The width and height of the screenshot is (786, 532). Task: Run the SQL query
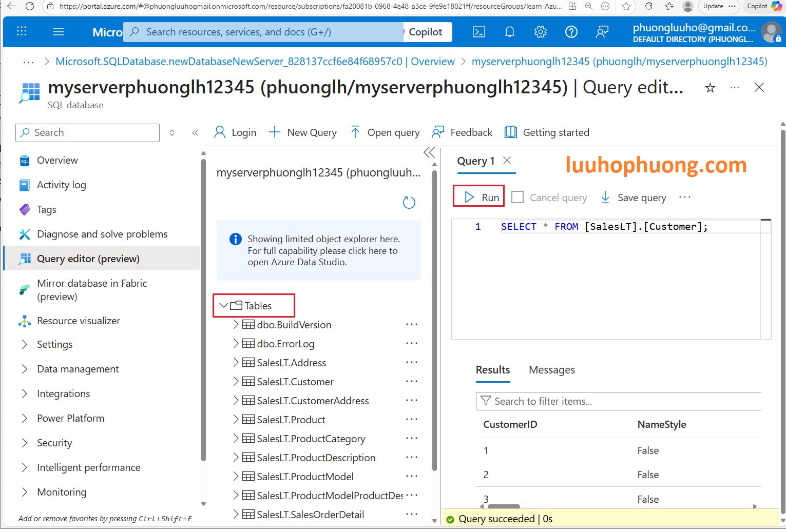[480, 198]
